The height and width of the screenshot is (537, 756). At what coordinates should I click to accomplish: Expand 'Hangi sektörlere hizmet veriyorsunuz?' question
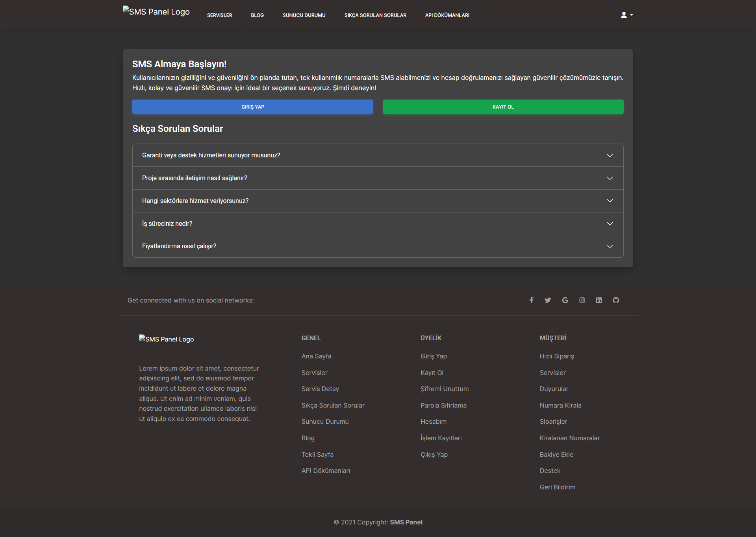[x=378, y=201]
